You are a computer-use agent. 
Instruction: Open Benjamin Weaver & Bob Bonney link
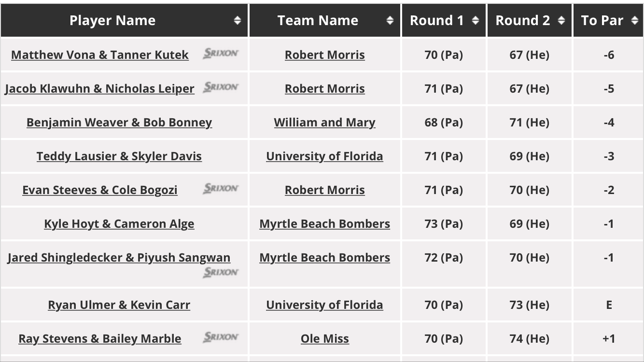[x=119, y=123]
